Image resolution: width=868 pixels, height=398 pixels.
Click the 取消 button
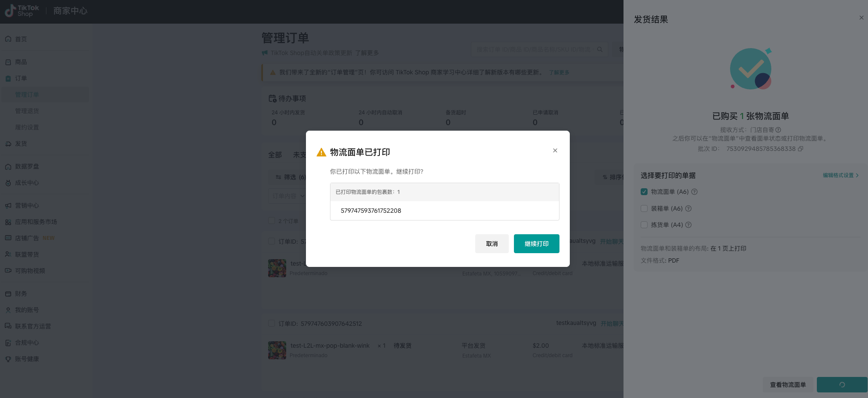coord(492,244)
